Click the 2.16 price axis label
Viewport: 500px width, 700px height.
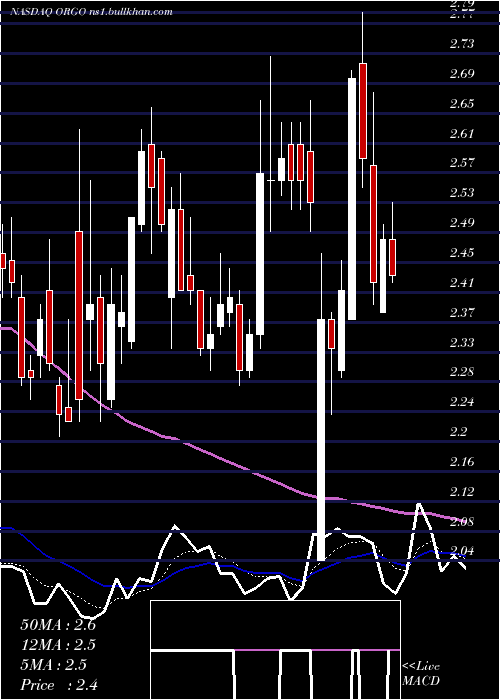462,461
